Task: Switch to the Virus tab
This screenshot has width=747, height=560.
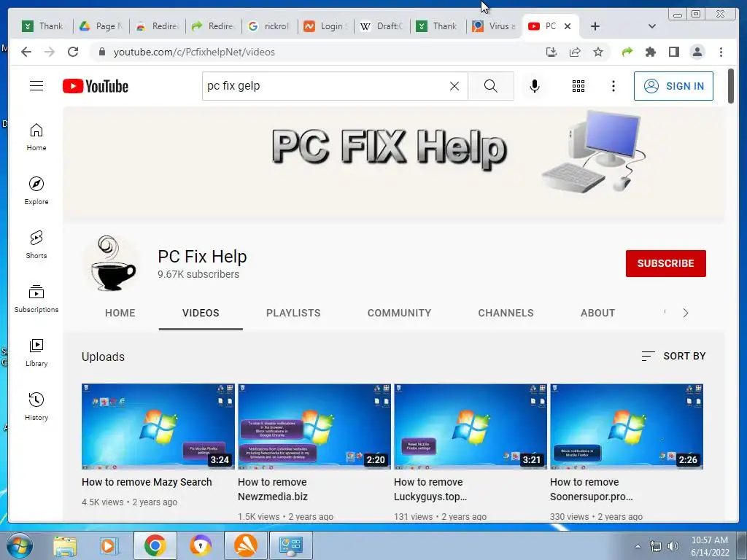Action: pyautogui.click(x=494, y=26)
